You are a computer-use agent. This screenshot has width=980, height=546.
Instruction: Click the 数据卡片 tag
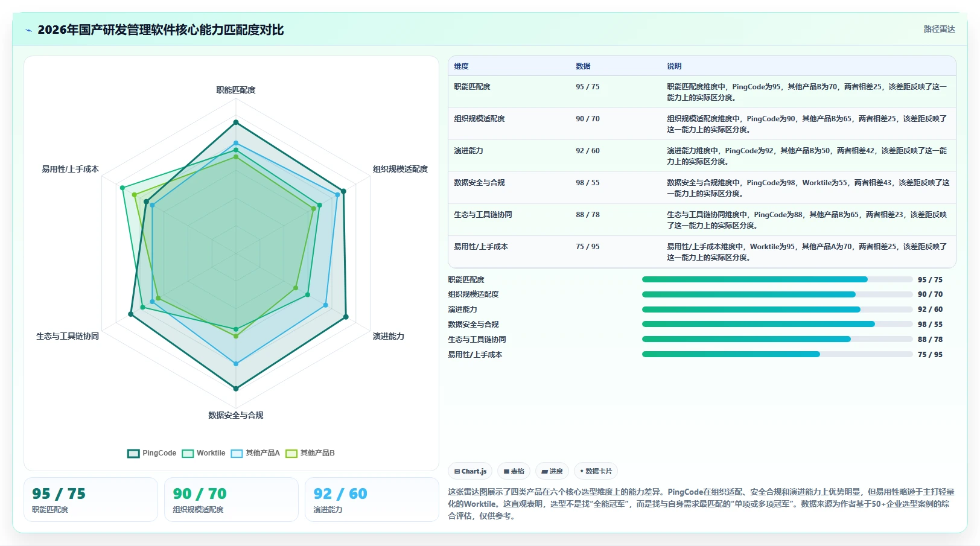point(596,471)
